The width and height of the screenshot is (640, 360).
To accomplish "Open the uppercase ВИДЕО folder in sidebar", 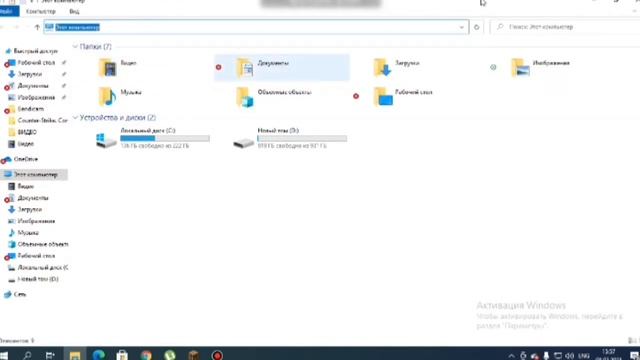I will tap(27, 132).
